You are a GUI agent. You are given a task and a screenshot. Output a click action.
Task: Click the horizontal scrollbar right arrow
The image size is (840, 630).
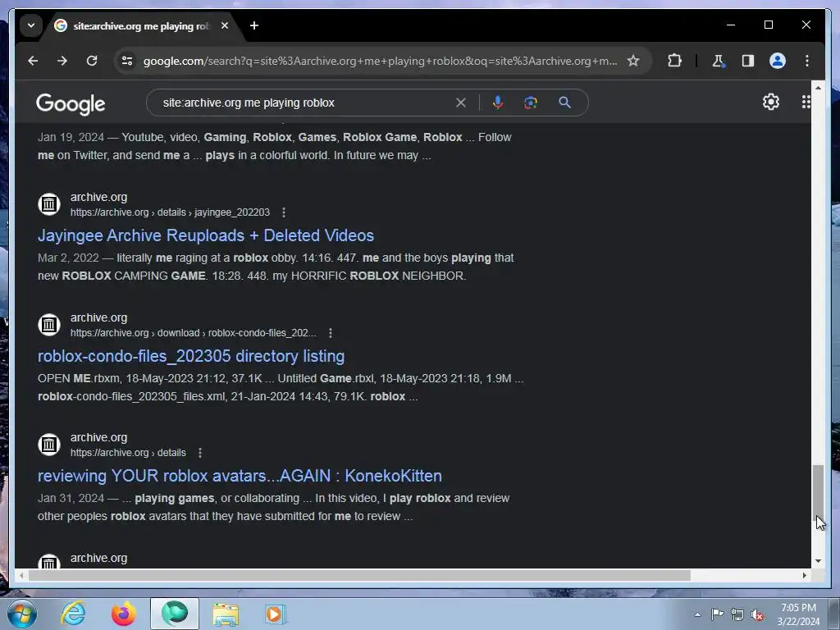804,575
